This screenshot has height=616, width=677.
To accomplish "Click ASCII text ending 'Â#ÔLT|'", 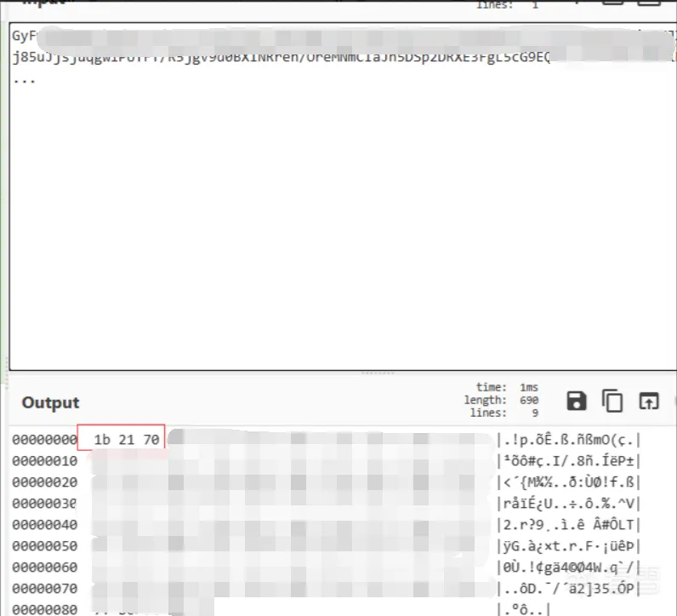I will click(x=568, y=524).
